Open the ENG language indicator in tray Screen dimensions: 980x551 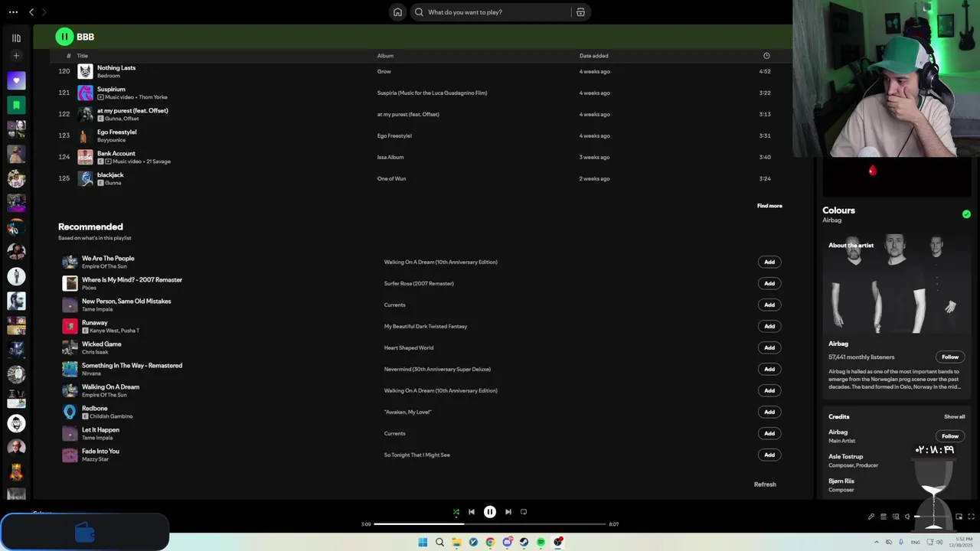coord(916,542)
